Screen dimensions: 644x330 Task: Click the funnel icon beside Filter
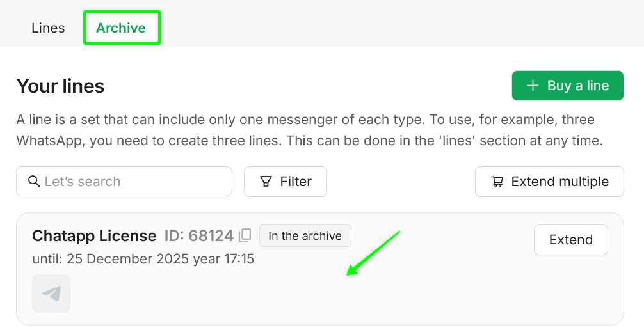coord(266,182)
